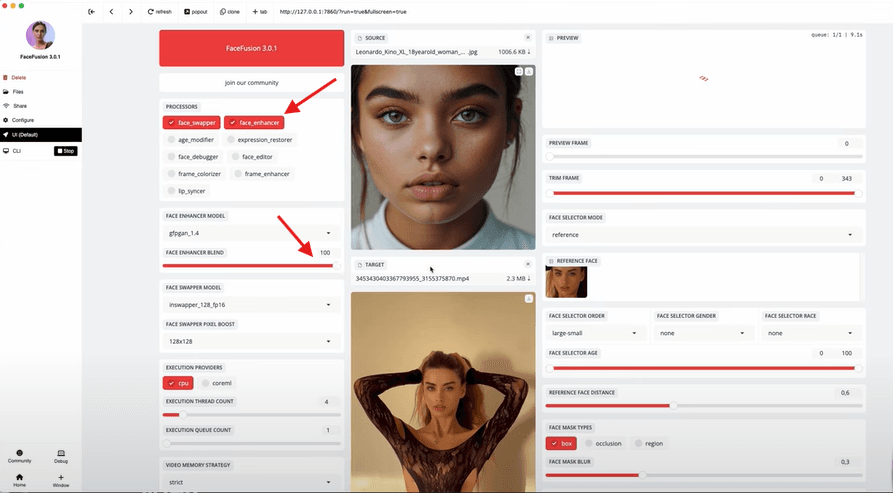
Task: Open the Share option in sidebar
Action: (20, 105)
